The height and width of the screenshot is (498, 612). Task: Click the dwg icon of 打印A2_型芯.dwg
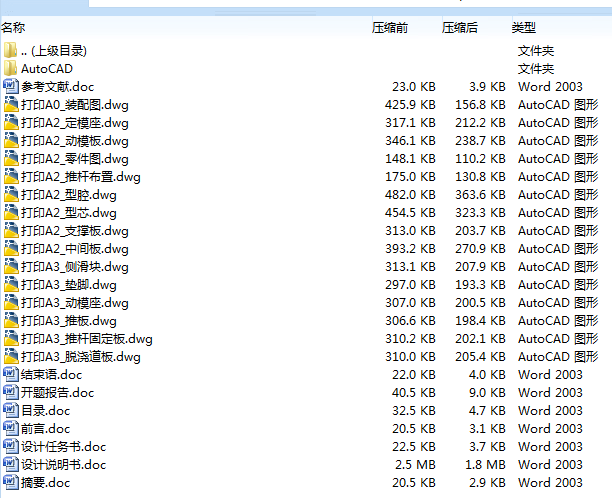[11, 212]
